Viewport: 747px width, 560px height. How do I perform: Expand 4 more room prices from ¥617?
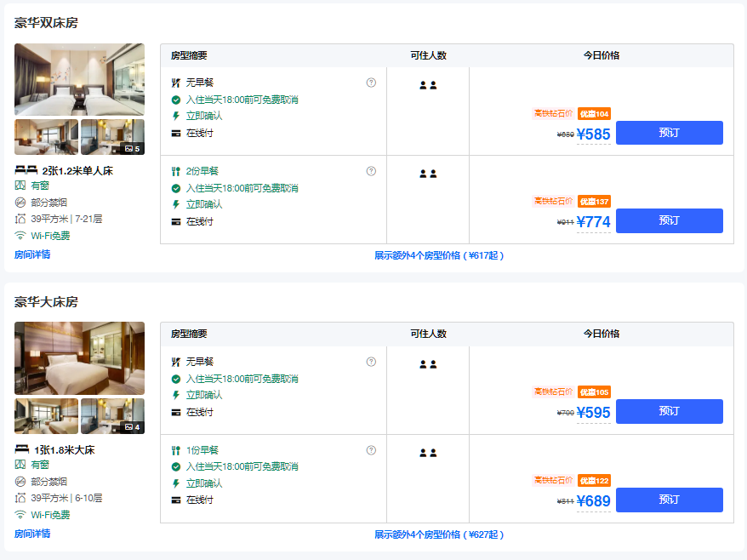point(439,255)
